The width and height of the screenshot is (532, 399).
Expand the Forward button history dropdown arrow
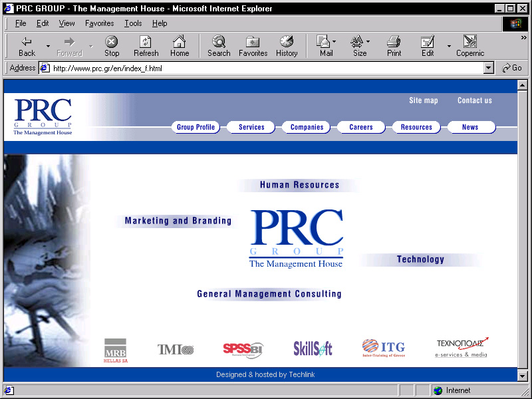(90, 46)
